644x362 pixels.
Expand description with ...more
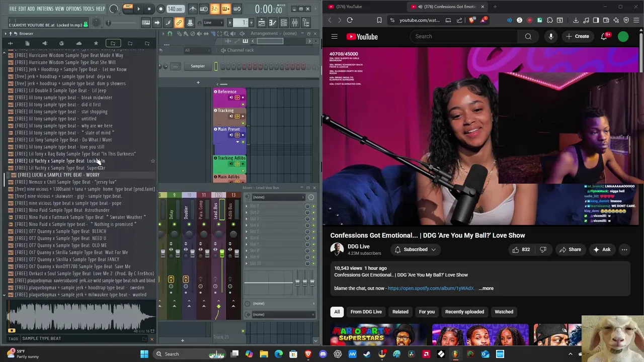[486, 289]
